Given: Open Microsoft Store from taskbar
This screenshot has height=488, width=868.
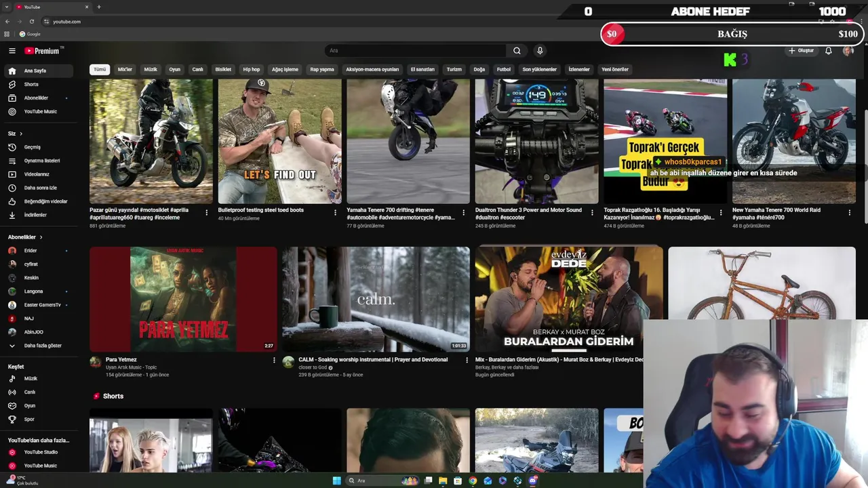Looking at the screenshot, I should (458, 481).
